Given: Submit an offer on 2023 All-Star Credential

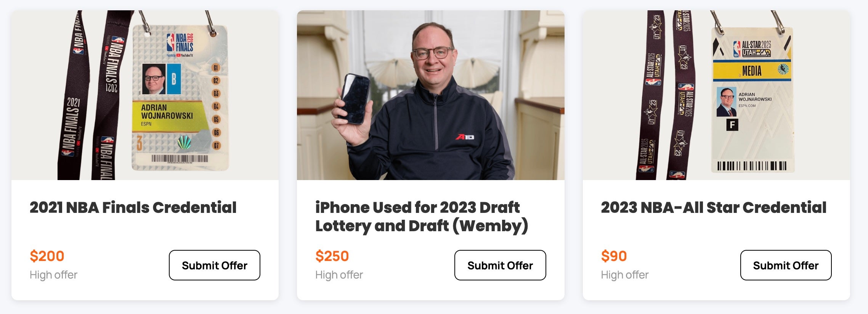Looking at the screenshot, I should pyautogui.click(x=786, y=265).
